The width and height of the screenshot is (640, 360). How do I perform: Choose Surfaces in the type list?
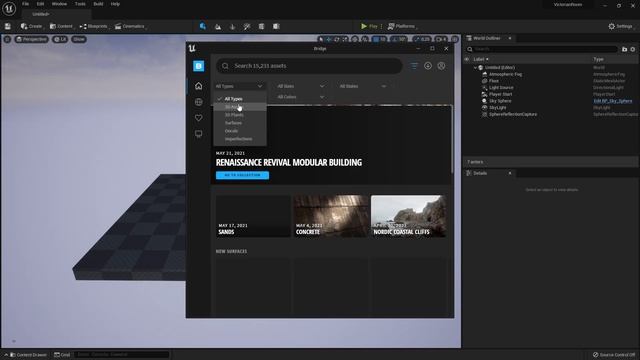click(x=240, y=123)
